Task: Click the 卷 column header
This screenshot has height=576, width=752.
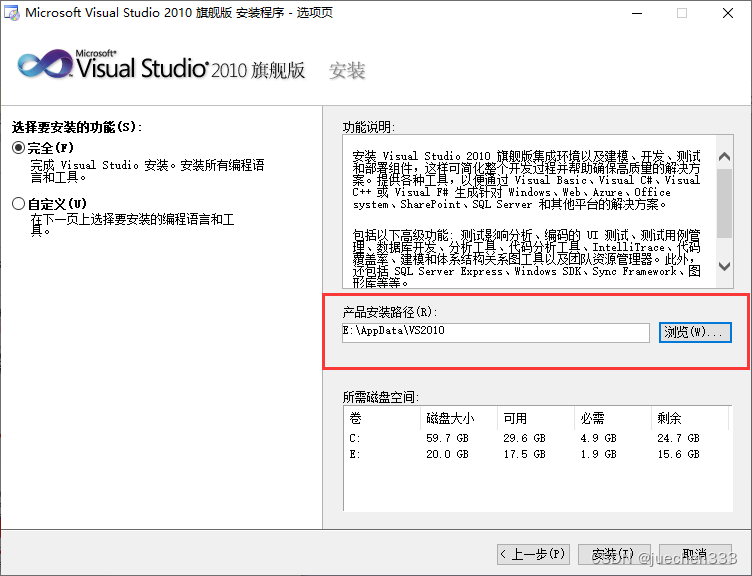Action: pos(382,418)
